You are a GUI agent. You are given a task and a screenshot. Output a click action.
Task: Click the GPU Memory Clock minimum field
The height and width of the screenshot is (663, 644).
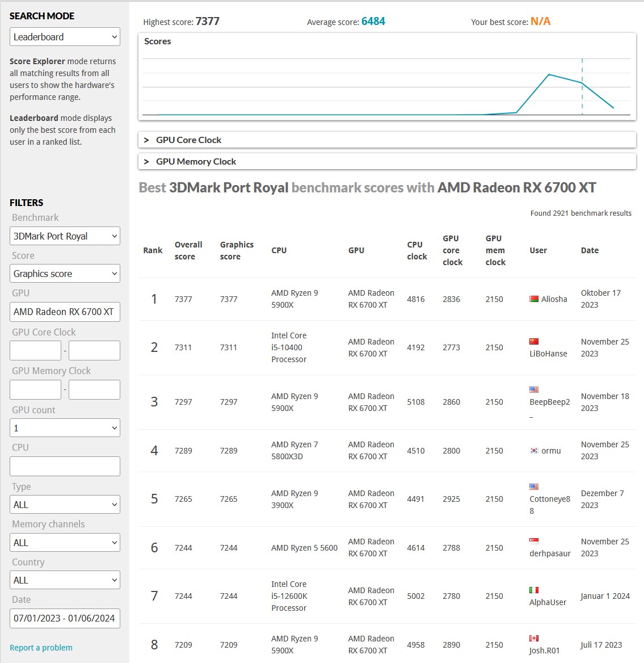click(36, 389)
